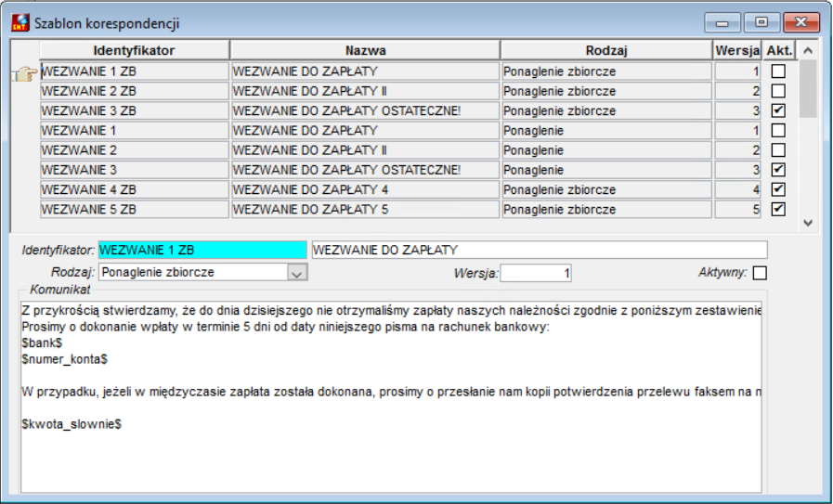
Task: Click the Rodzaj column header
Action: point(606,50)
